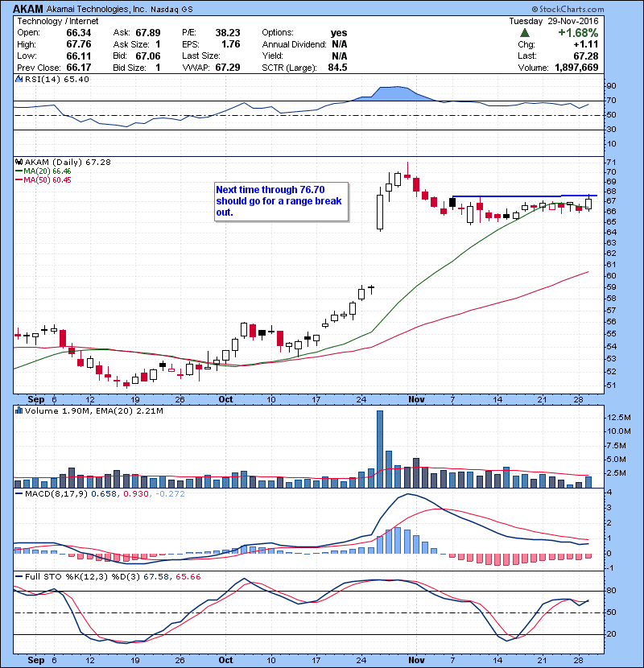Click the EPS value 1.76

(230, 44)
